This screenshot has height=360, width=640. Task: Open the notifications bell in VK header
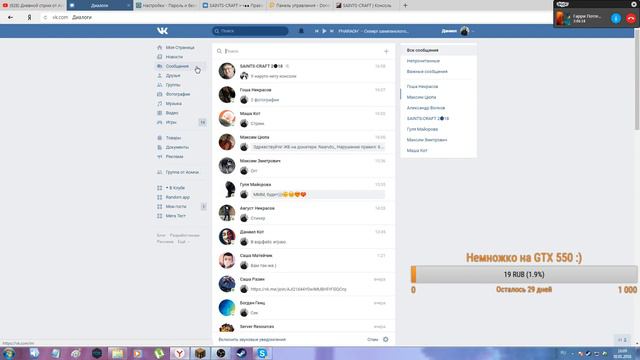point(301,31)
